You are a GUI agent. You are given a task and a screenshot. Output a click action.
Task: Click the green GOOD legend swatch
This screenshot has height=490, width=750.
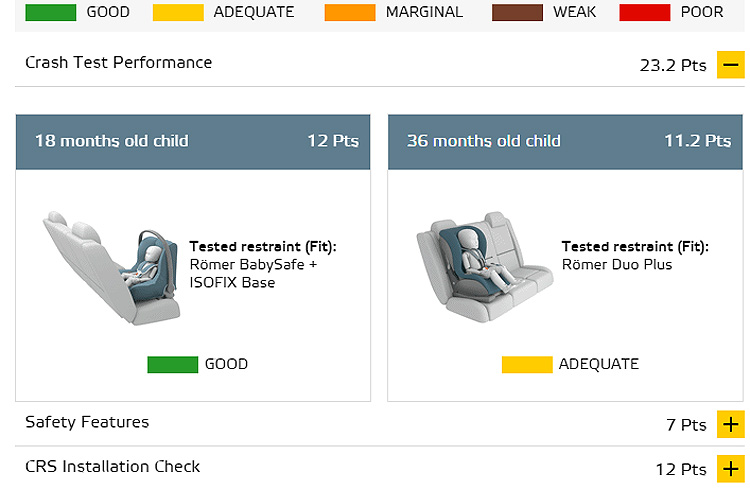coord(51,12)
